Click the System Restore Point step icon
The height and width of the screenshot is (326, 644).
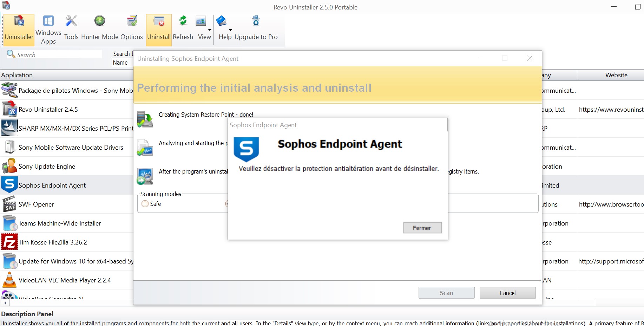tap(145, 119)
